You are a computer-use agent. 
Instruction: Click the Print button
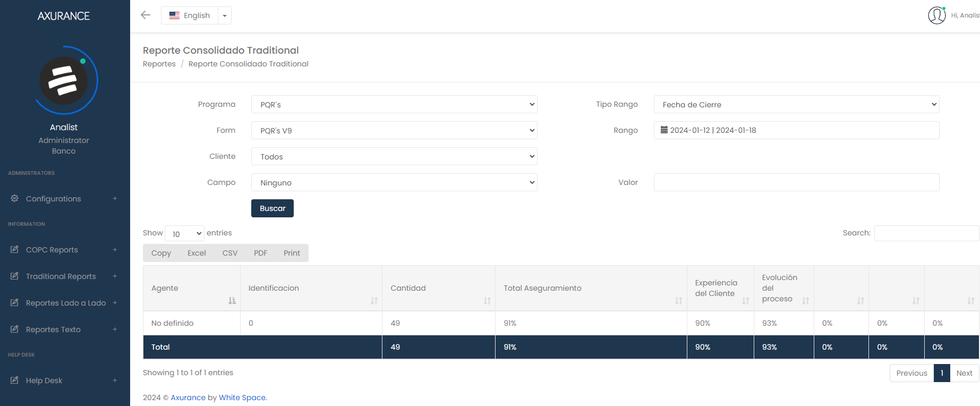pyautogui.click(x=292, y=253)
